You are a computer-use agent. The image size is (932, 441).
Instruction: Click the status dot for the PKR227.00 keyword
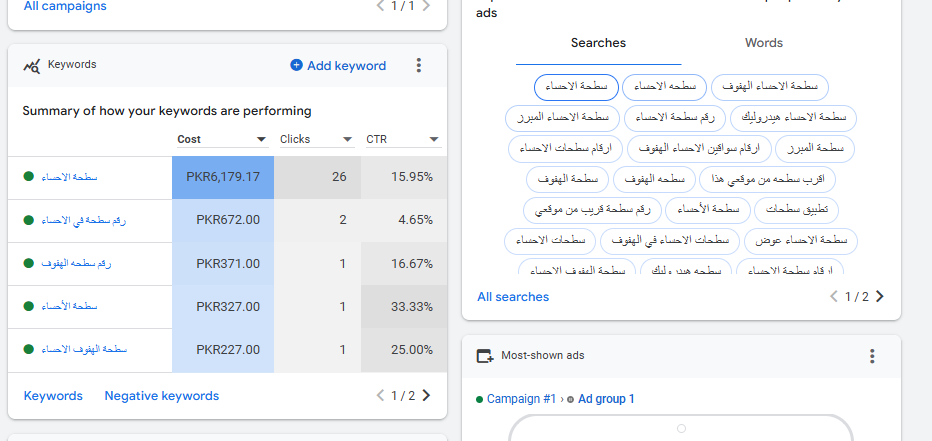(x=29, y=350)
